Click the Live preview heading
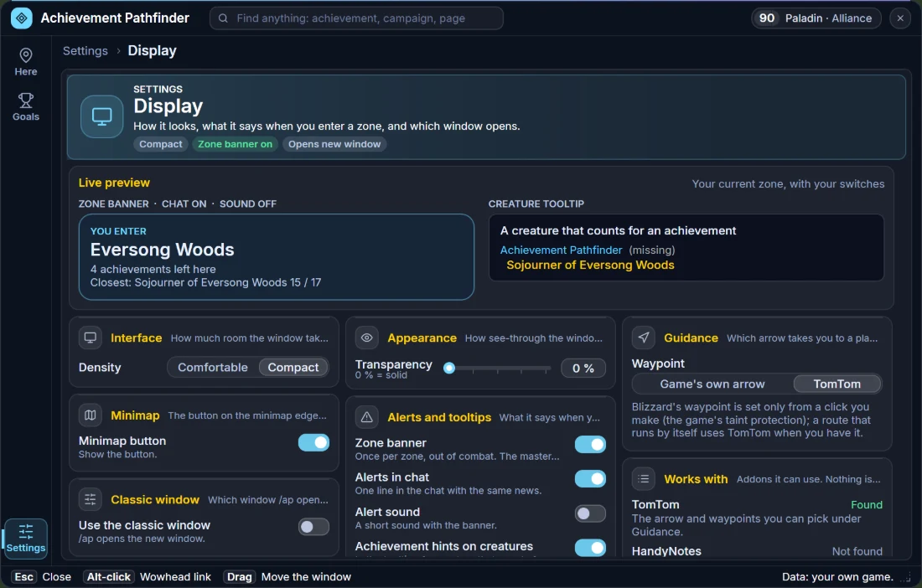 tap(114, 183)
